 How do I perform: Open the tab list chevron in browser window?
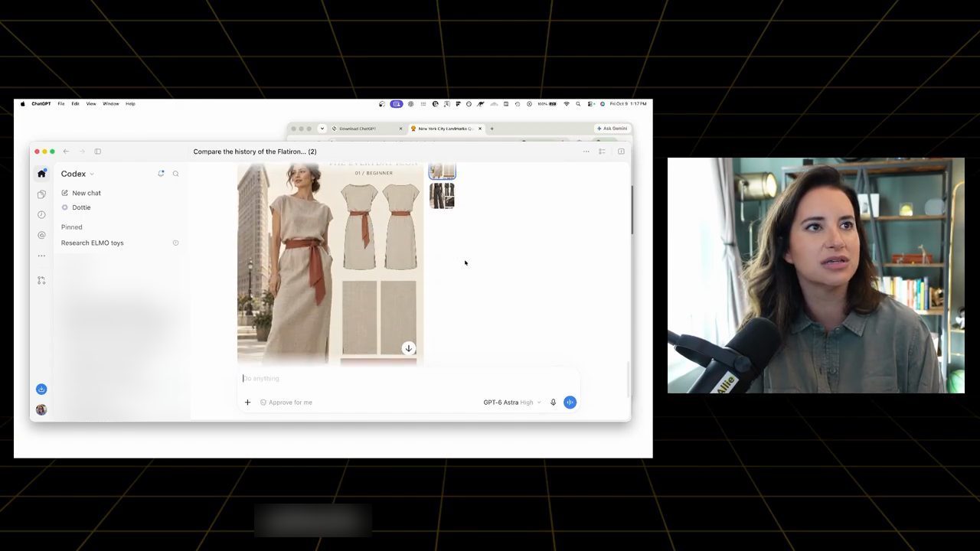[322, 129]
